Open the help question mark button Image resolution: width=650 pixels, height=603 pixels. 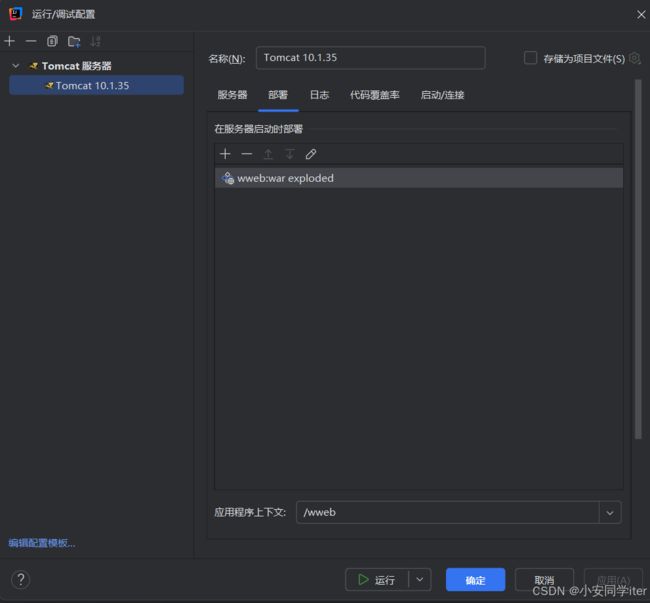pyautogui.click(x=20, y=579)
